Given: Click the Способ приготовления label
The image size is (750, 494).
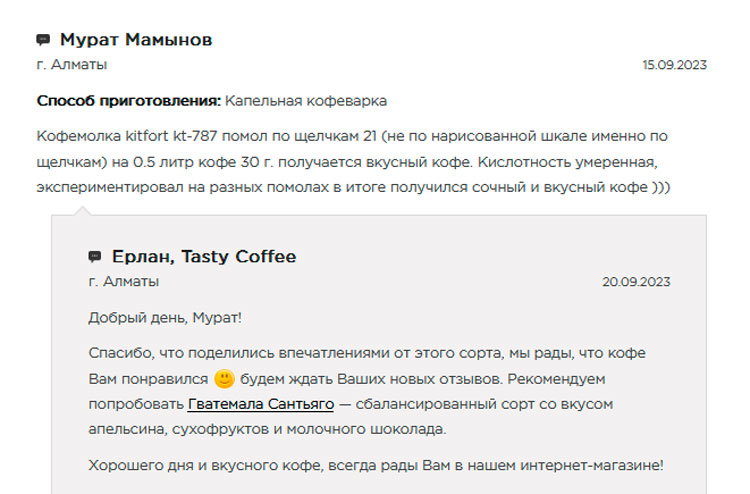Looking at the screenshot, I should click(129, 101).
